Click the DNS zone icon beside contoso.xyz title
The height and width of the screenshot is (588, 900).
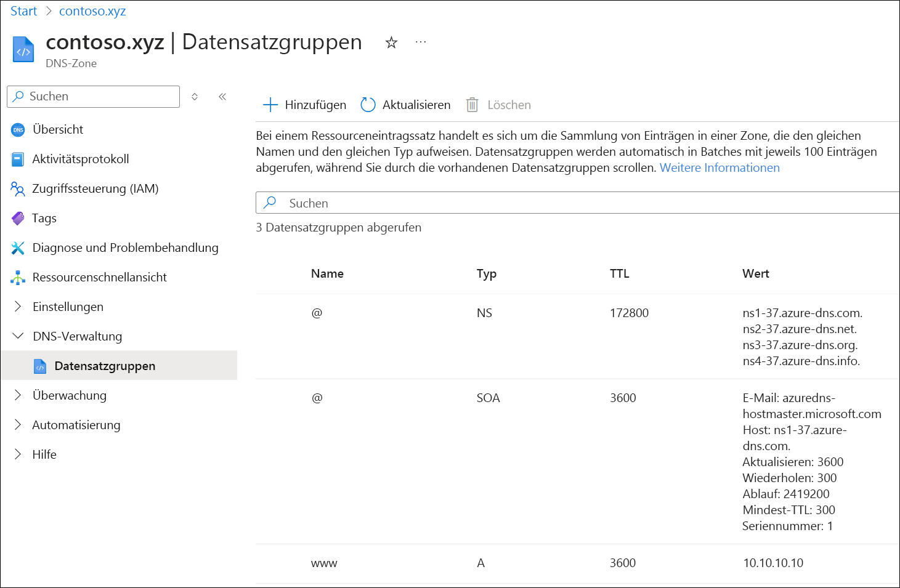click(x=23, y=50)
